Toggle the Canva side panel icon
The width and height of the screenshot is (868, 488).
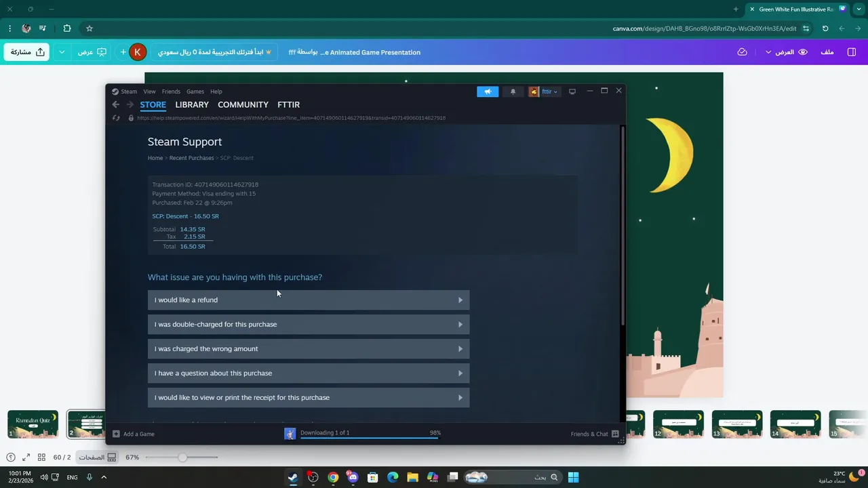pos(852,52)
